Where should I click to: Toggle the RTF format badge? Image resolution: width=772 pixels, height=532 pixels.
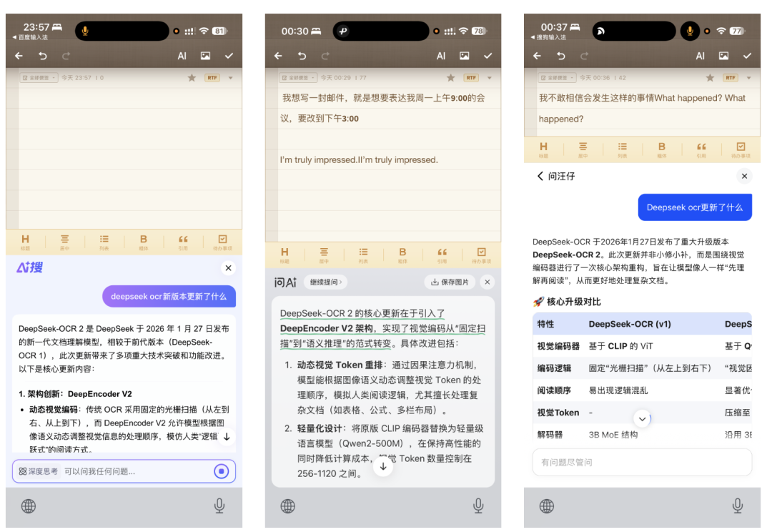(212, 77)
